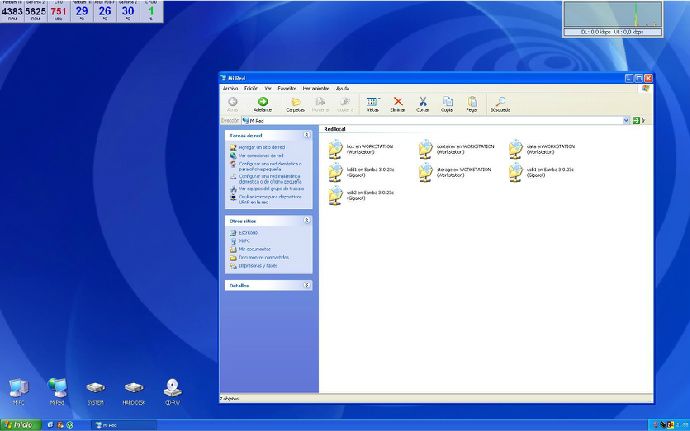This screenshot has width=690, height=431.
Task: Open the Inicio start menu
Action: tap(21, 425)
